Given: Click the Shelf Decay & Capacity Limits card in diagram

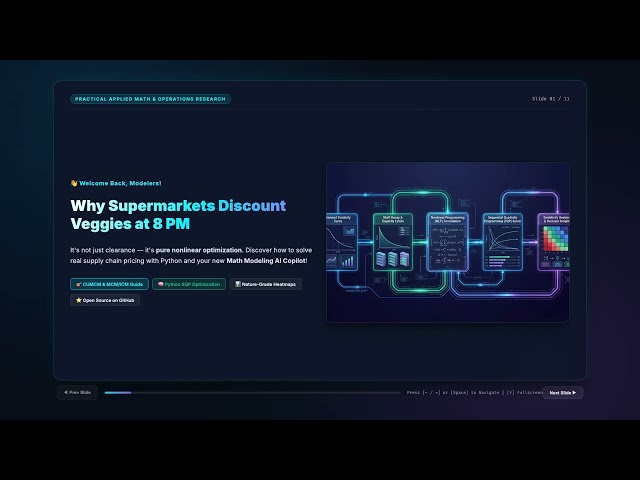Looking at the screenshot, I should [393, 242].
